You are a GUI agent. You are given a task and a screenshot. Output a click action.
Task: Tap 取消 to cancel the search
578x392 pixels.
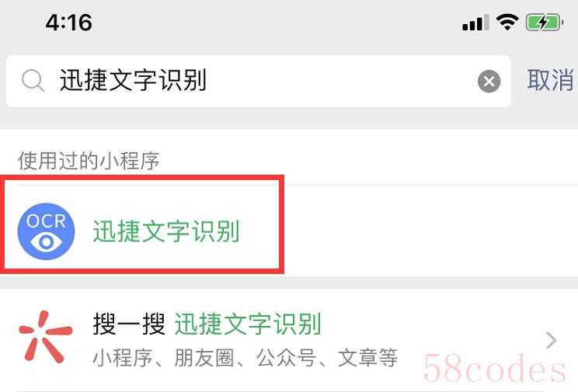pos(551,80)
